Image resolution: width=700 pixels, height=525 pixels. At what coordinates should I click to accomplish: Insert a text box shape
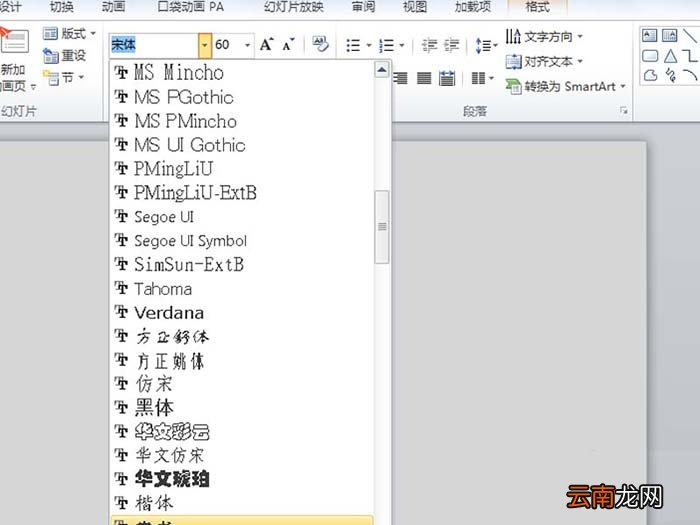[x=649, y=35]
